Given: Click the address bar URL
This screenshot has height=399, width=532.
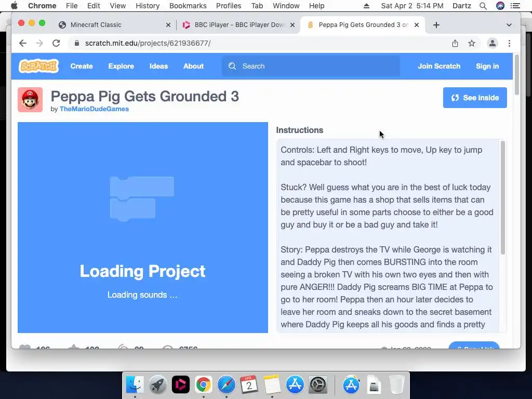Looking at the screenshot, I should (x=148, y=43).
